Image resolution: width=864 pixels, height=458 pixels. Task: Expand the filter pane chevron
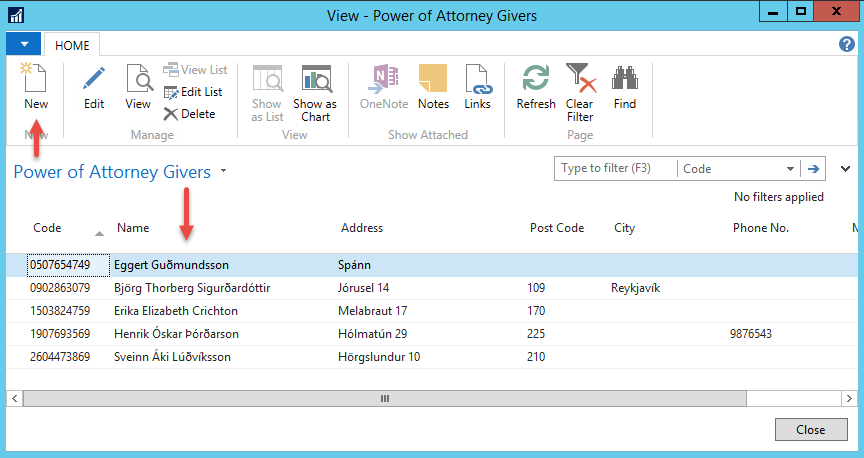846,169
